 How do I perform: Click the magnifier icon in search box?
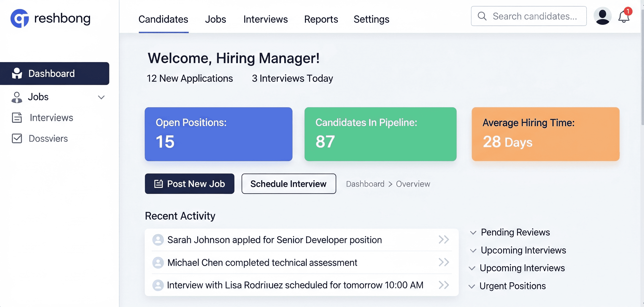tap(482, 16)
